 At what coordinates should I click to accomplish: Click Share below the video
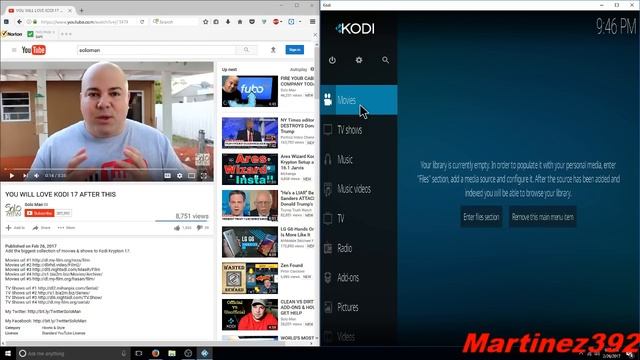[42, 228]
